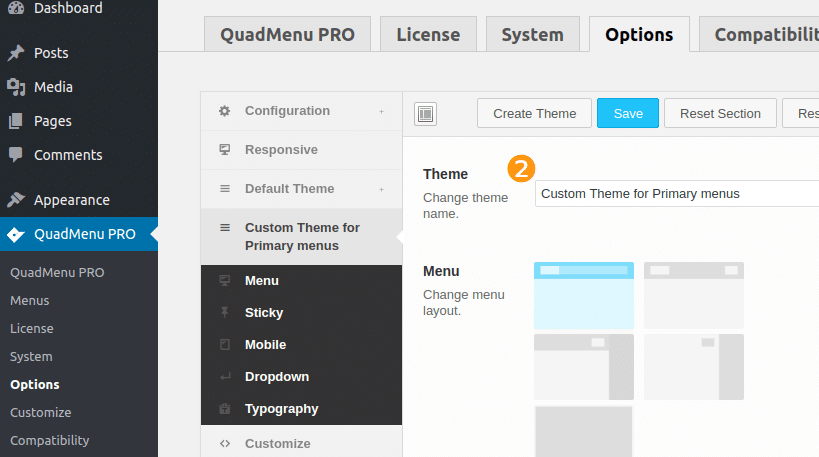
Task: Open Customize in the WordPress sidebar
Action: [41, 413]
